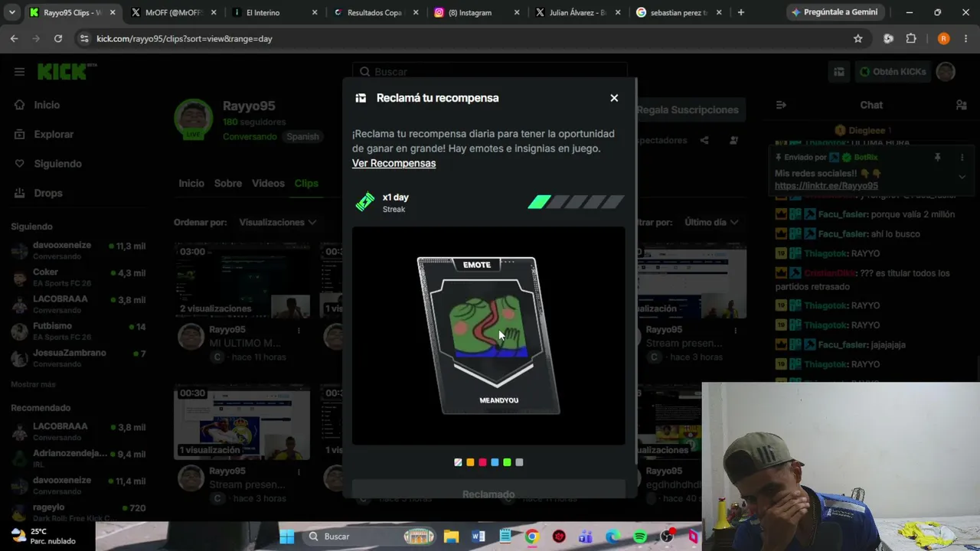The height and width of the screenshot is (551, 980).
Task: Open the chat users list icon
Action: (x=961, y=105)
